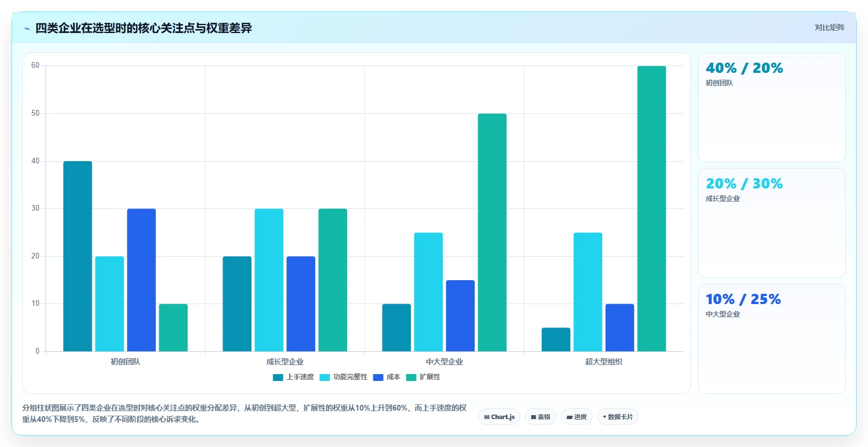Click the y-axis value 0
Viewport: 868px width, 447px height.
(38, 351)
